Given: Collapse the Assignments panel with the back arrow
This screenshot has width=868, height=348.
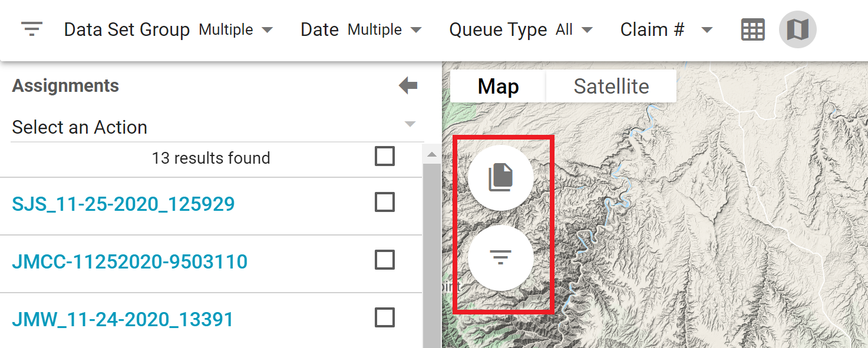Looking at the screenshot, I should [407, 85].
